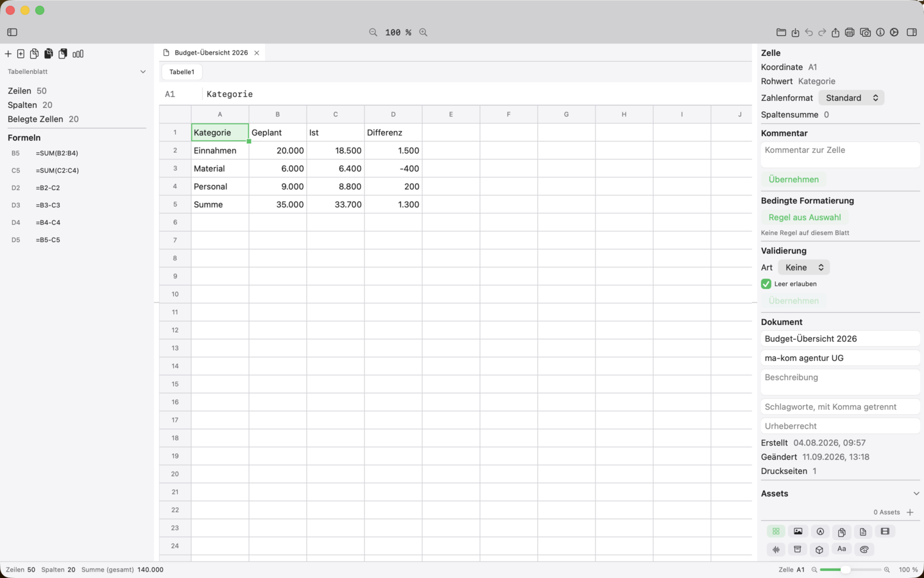
Task: Collapse the Assets section chevron
Action: [916, 493]
